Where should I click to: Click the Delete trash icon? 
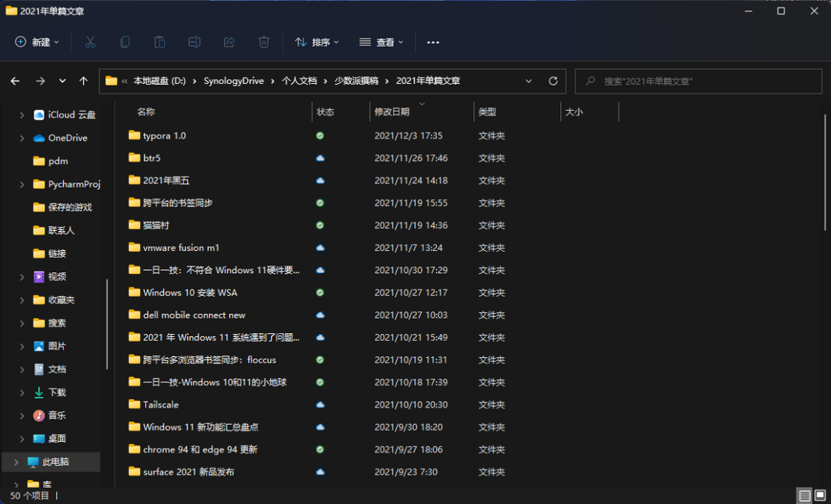pos(264,42)
